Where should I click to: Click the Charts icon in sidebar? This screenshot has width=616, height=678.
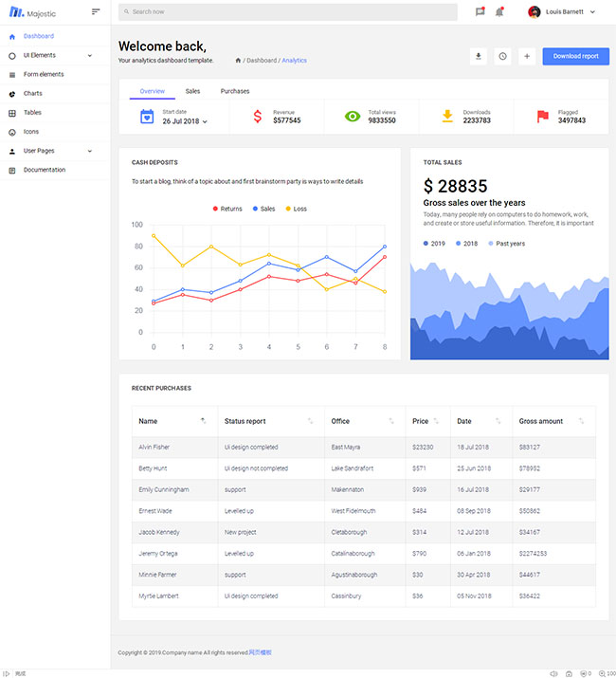12,94
